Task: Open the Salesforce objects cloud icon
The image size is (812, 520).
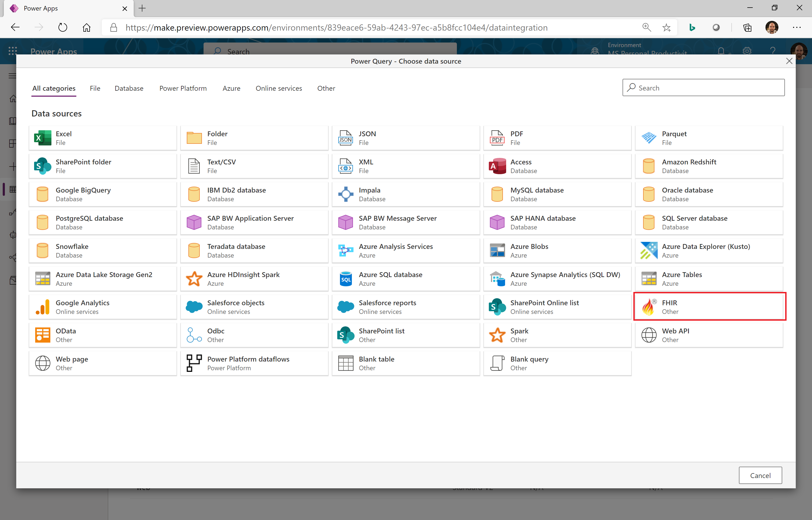Action: (194, 307)
